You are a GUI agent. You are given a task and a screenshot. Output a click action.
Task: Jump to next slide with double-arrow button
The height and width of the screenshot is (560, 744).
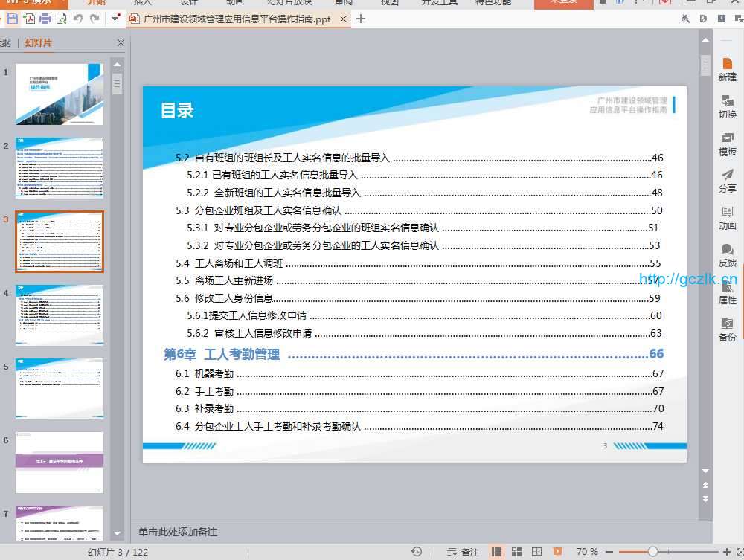[x=705, y=498]
